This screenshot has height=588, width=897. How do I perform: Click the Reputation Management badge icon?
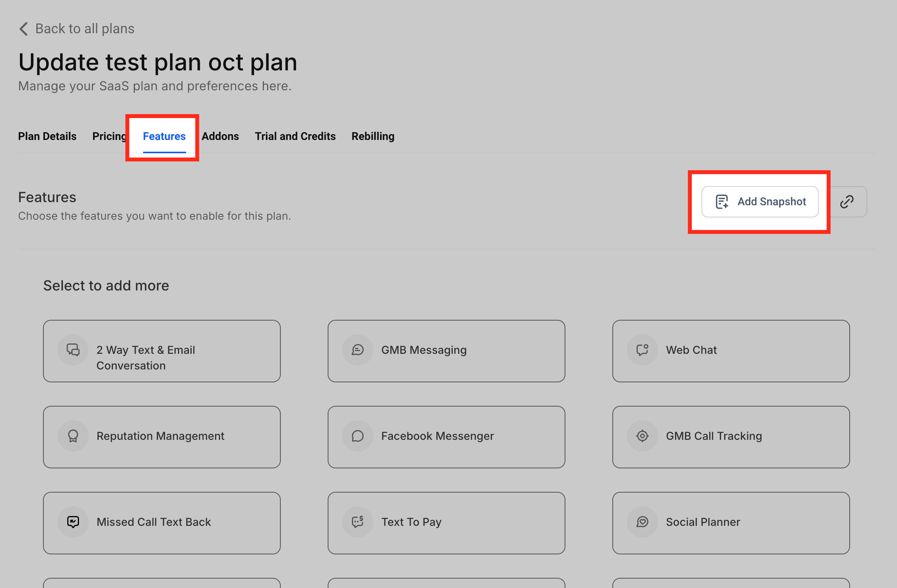(x=73, y=436)
